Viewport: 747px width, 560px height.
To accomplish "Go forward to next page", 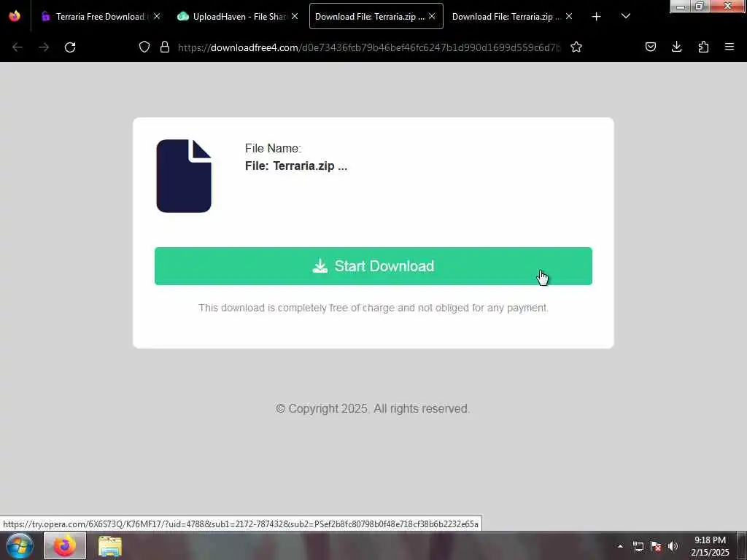I will [44, 47].
